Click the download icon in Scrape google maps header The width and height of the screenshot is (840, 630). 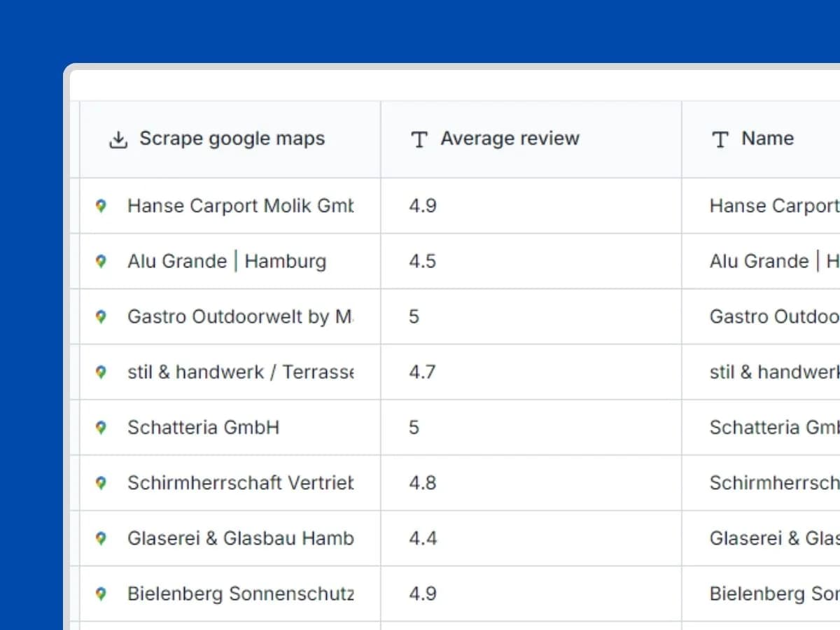[x=118, y=139]
